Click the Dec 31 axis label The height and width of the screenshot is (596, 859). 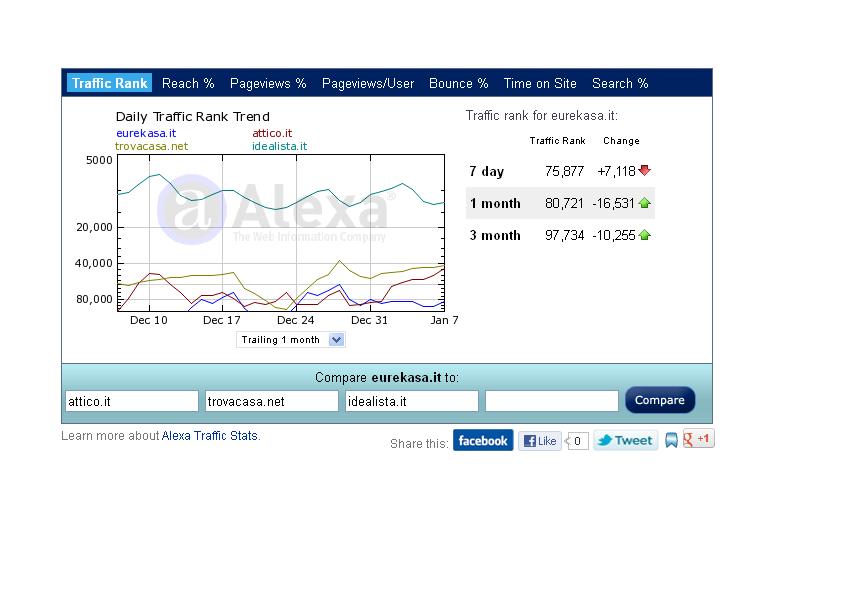point(369,320)
